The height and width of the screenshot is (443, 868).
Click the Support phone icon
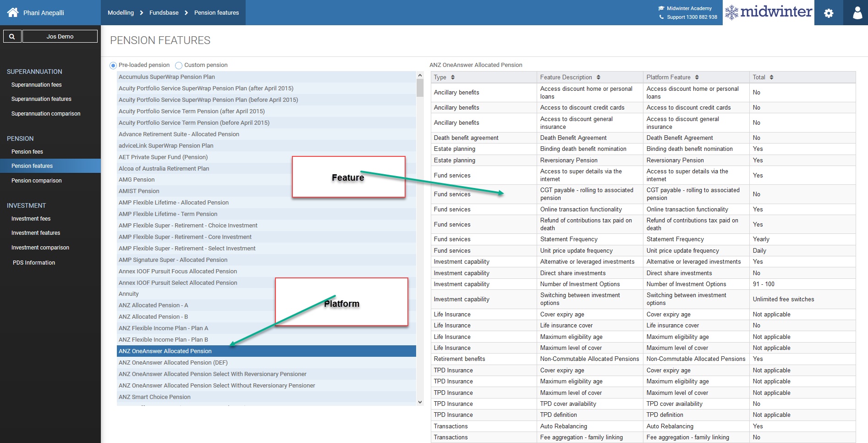point(661,17)
